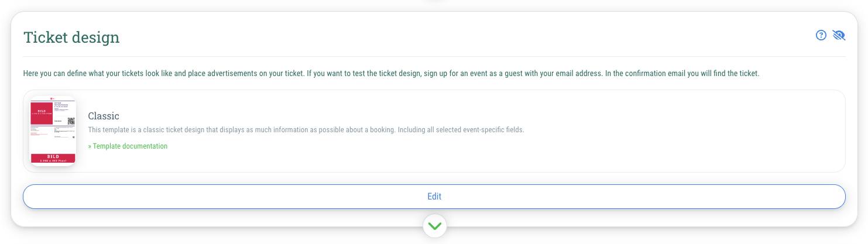868x244 pixels.
Task: Select the Classic ticket preview thumbnail
Action: coord(53,131)
